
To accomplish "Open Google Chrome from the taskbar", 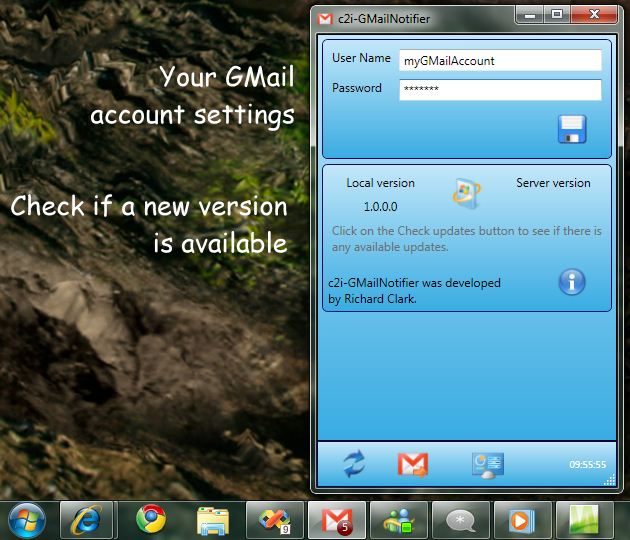I will 151,519.
